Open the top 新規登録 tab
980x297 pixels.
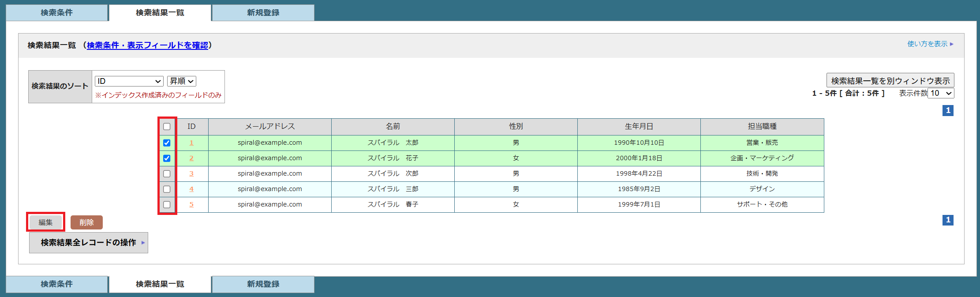click(x=263, y=13)
